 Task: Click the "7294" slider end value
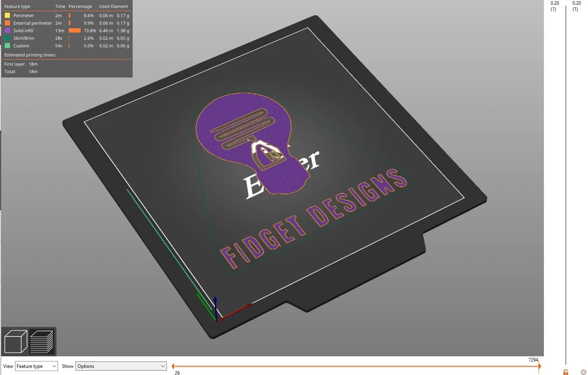[x=533, y=359]
